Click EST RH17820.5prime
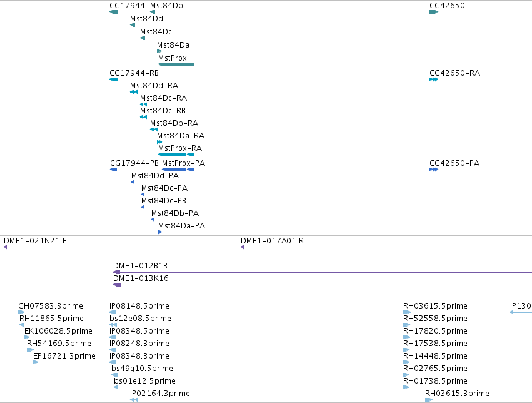532x403 pixels. (435, 331)
